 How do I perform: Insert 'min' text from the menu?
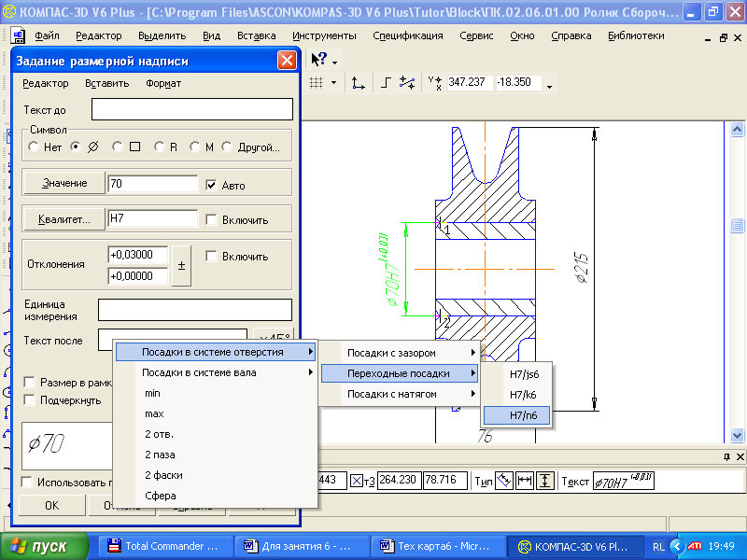pos(217,393)
